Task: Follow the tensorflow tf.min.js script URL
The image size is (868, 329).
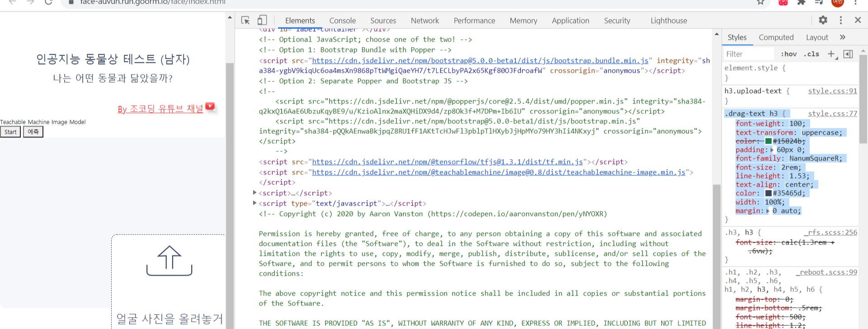Action: click(x=447, y=162)
